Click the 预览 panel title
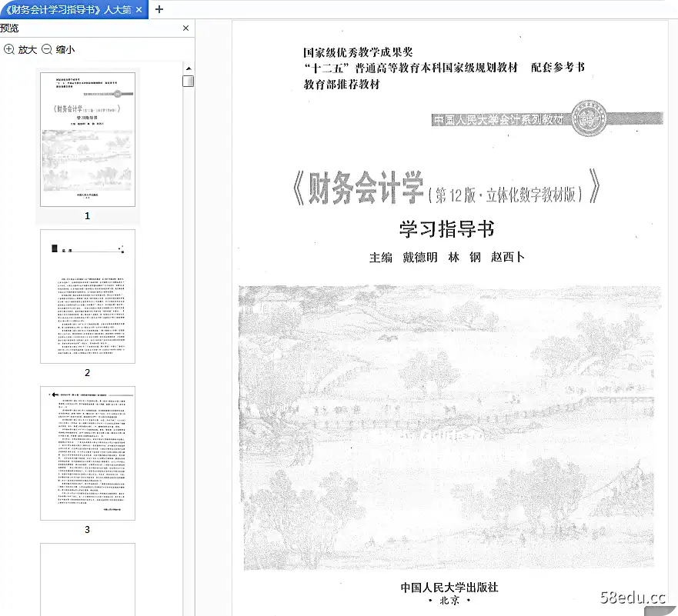Image resolution: width=678 pixels, height=616 pixels. tap(9, 28)
